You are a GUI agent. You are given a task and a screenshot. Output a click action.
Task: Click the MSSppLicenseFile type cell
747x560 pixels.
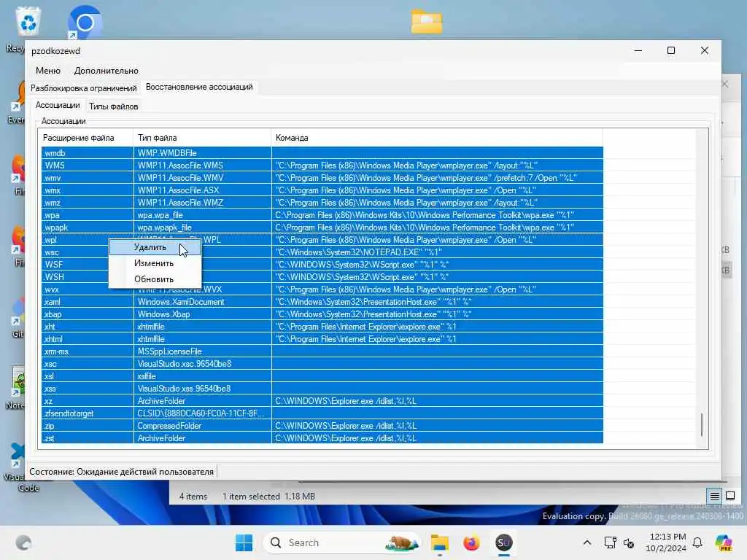point(202,351)
